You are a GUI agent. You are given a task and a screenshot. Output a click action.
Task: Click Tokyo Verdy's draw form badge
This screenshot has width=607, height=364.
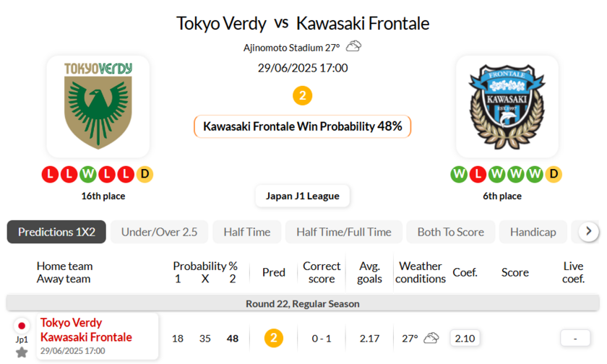[x=145, y=174]
